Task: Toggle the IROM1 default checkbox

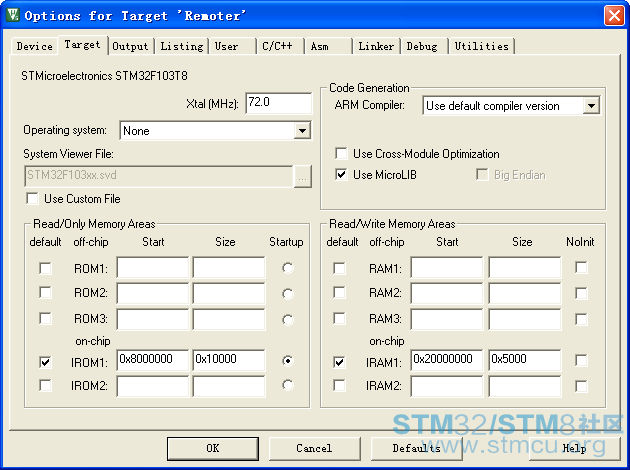Action: click(x=45, y=362)
